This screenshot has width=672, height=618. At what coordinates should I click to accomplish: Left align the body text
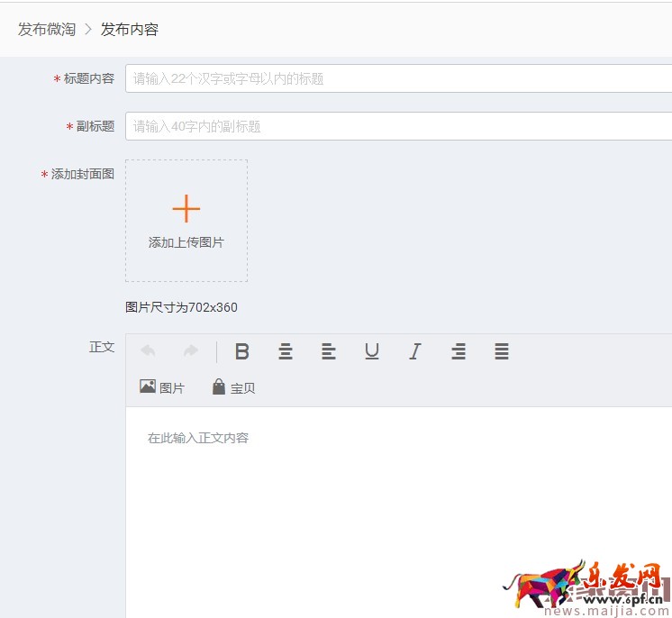click(x=329, y=351)
